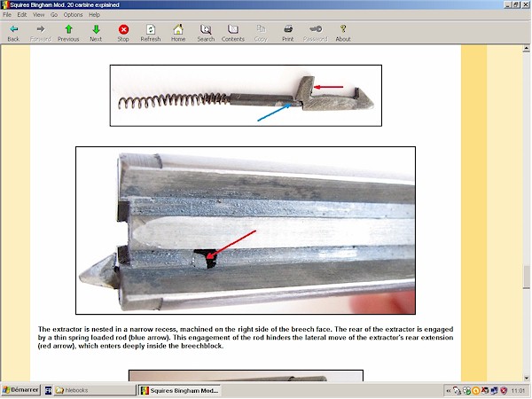Open the About dialog
The height and width of the screenshot is (399, 532).
[343, 33]
